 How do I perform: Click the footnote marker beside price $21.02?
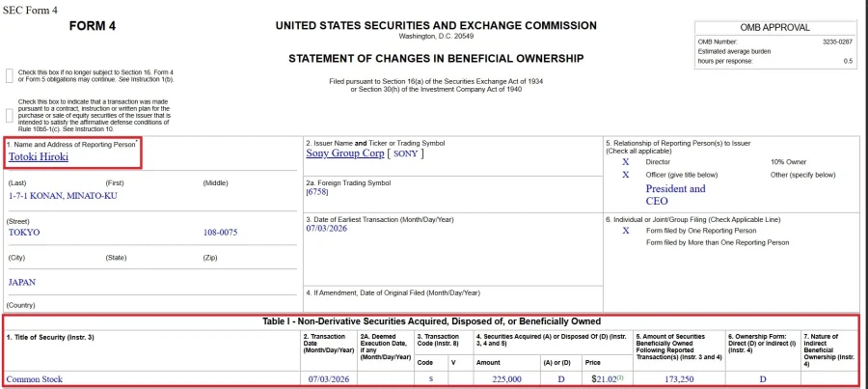620,377
